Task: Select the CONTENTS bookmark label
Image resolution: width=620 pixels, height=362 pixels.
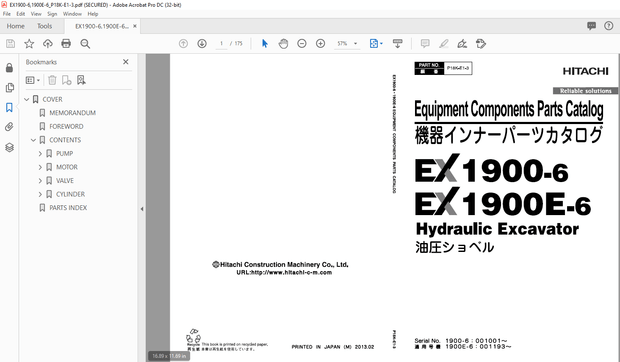Action: pos(65,140)
